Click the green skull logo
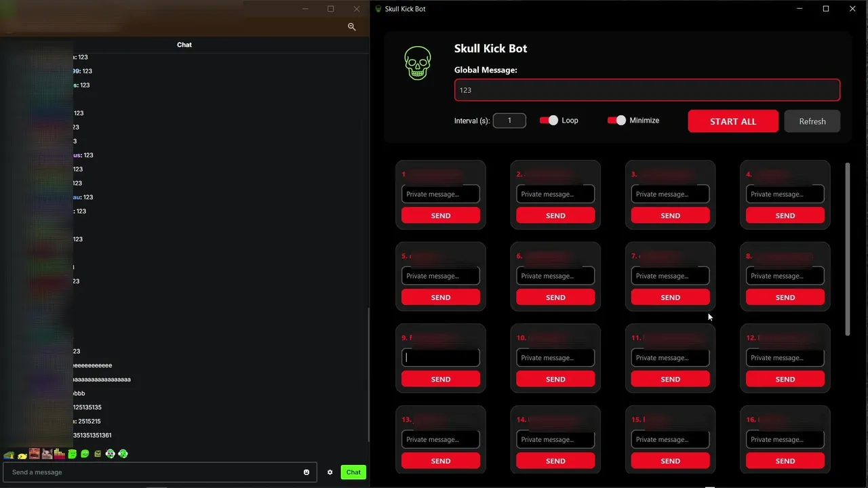The height and width of the screenshot is (488, 868). point(418,63)
